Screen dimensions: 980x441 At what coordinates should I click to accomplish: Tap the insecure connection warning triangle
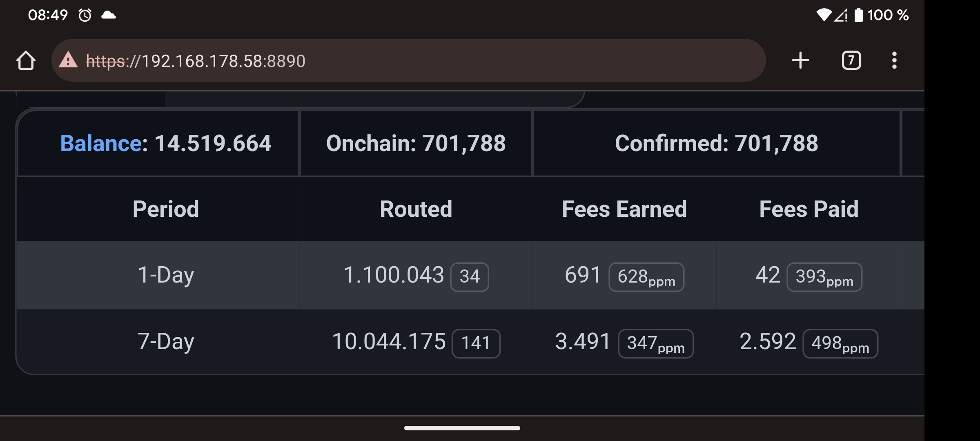click(68, 60)
